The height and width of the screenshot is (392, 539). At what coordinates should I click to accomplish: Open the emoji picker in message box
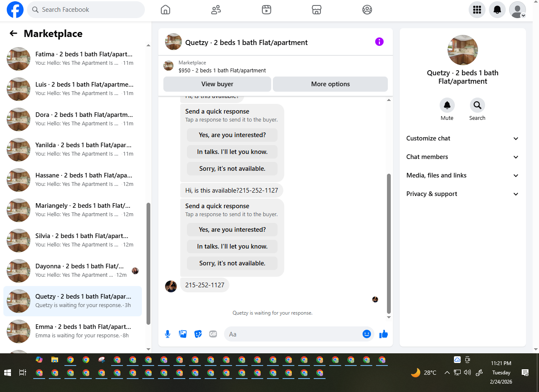click(367, 334)
